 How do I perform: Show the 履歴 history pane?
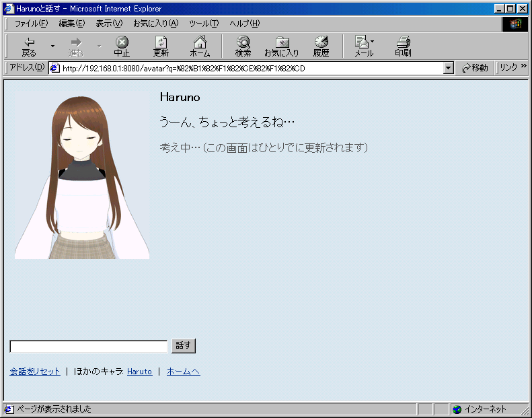(321, 46)
